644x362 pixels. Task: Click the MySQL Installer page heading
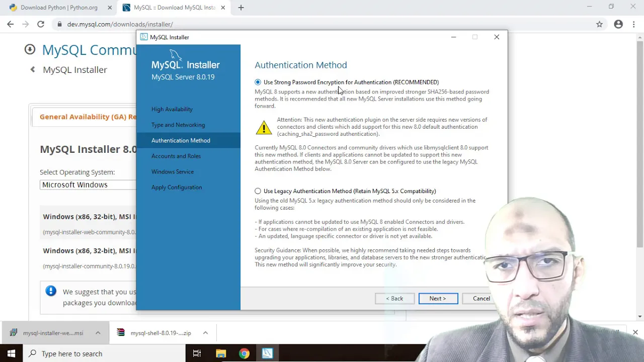75,70
